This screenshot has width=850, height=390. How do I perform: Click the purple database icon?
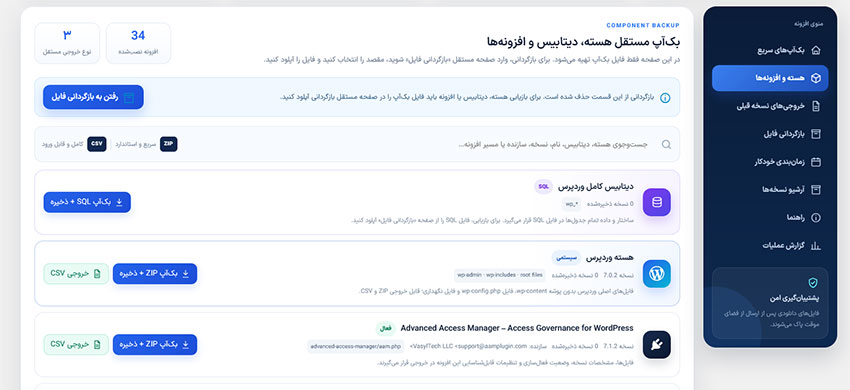[x=656, y=202]
